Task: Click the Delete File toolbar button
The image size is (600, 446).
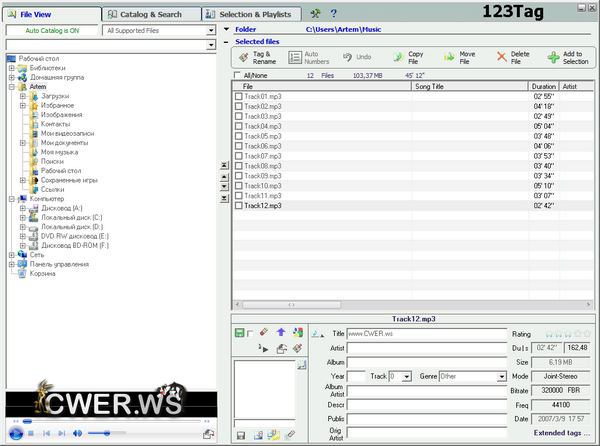Action: point(514,57)
